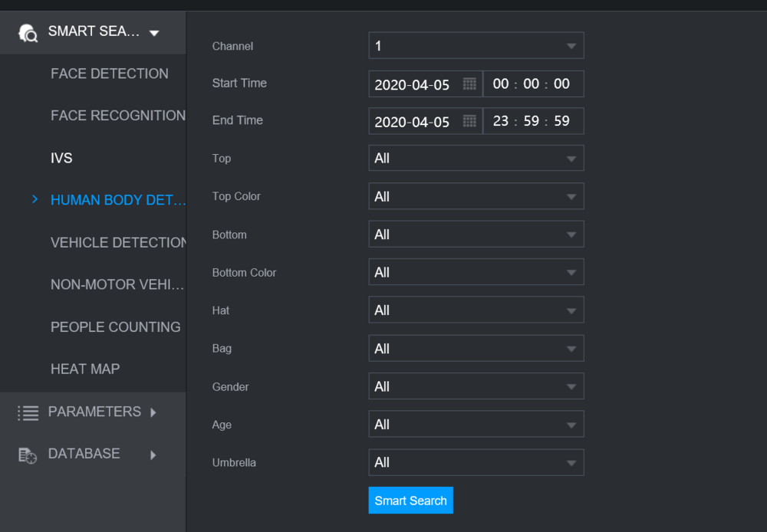Open the End Time calendar picker icon
This screenshot has height=532, width=767.
pyautogui.click(x=469, y=121)
